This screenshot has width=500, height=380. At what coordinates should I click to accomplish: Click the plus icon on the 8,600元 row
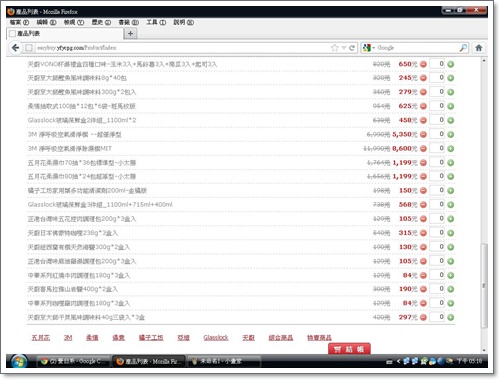point(451,149)
